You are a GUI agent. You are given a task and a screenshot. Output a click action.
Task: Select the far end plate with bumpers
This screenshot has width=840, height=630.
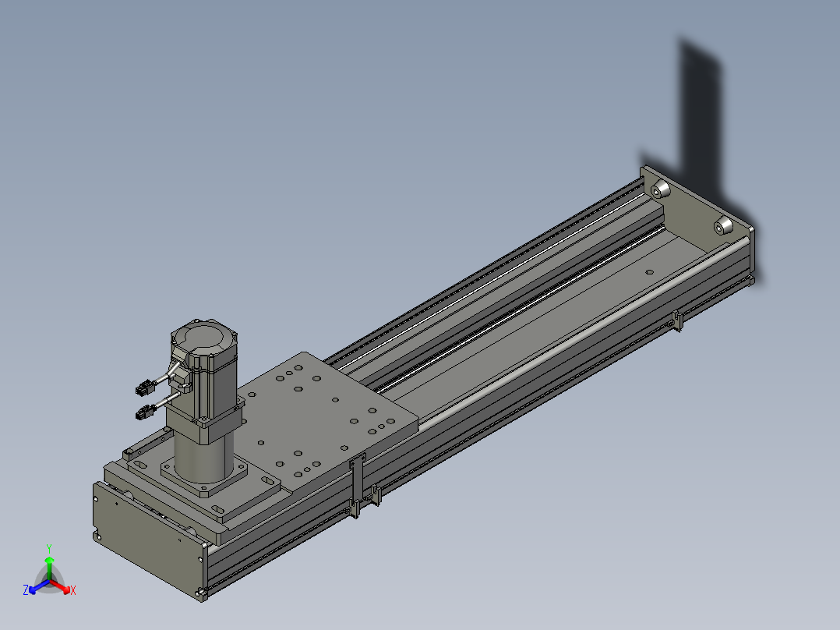coord(697,214)
